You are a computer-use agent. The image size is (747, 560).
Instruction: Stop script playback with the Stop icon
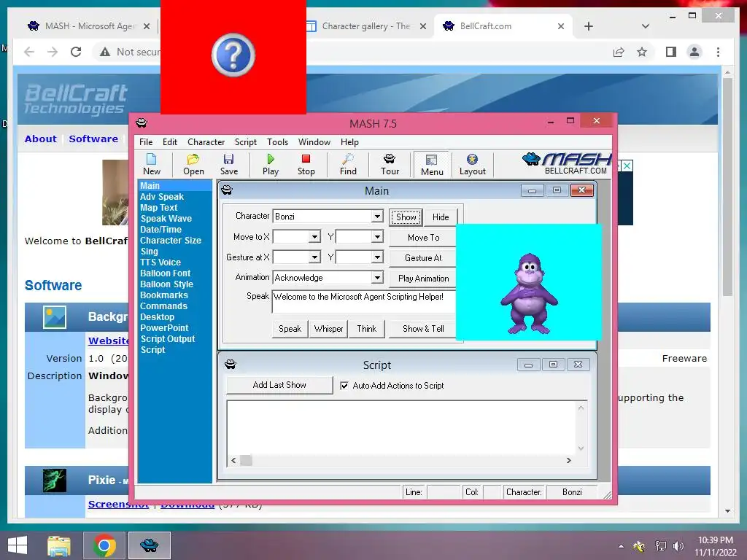pos(306,165)
